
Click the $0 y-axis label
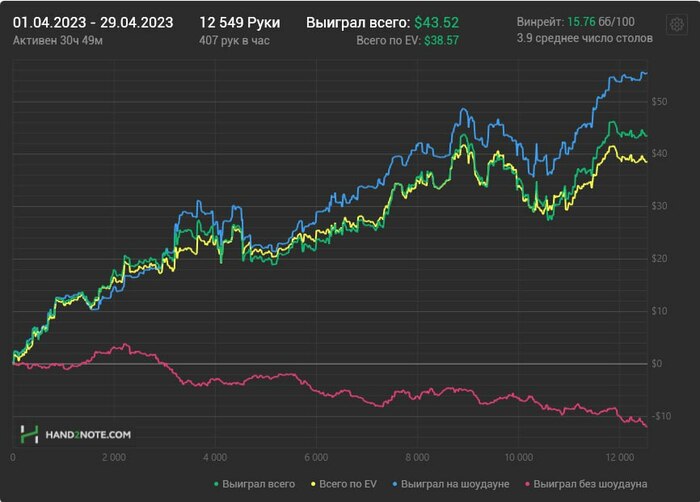pyautogui.click(x=656, y=364)
